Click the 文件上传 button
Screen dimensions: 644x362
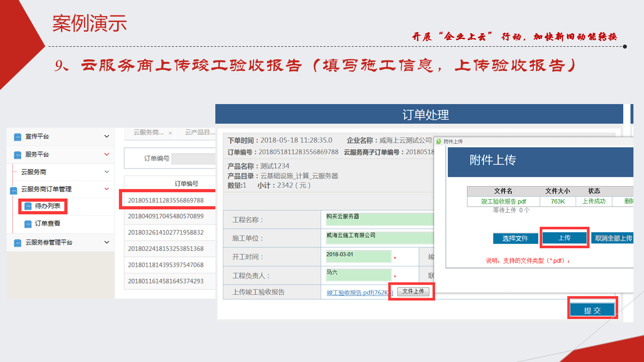414,292
